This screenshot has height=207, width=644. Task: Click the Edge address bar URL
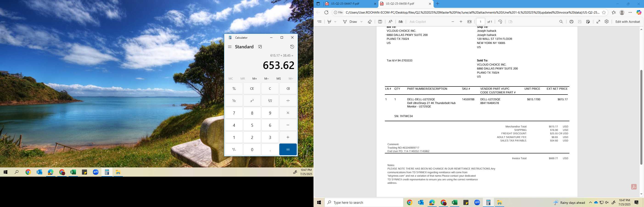click(472, 12)
